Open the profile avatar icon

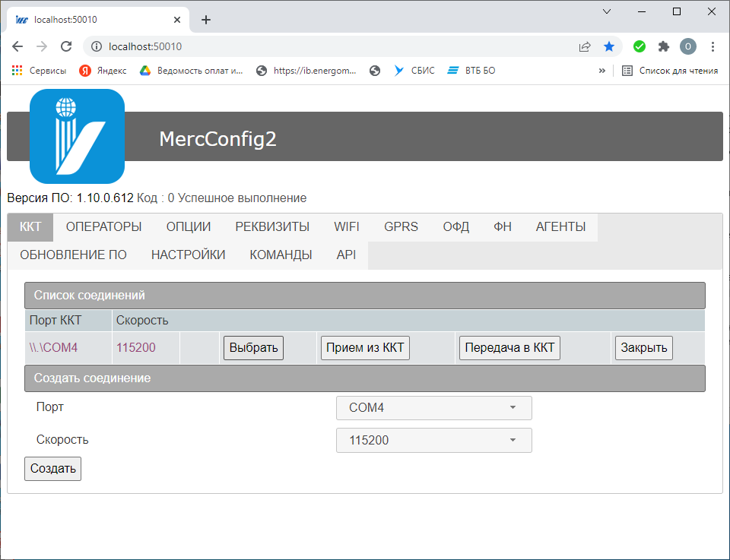click(x=688, y=46)
